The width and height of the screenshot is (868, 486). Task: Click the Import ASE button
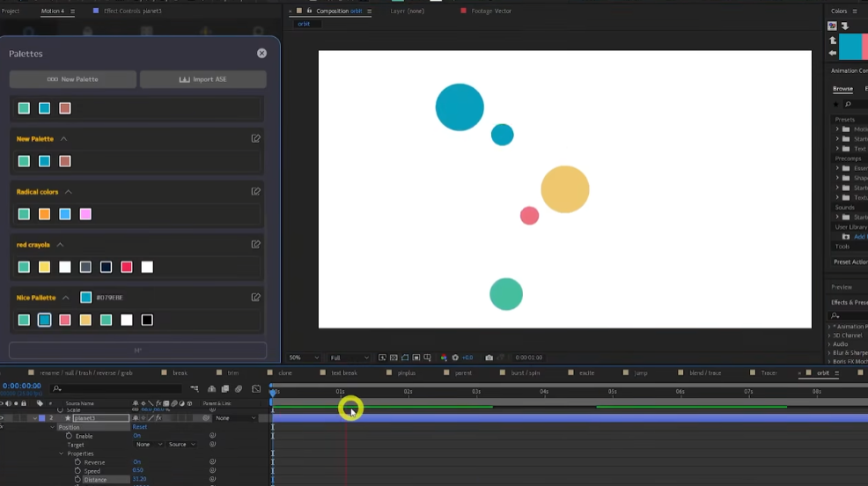click(x=202, y=79)
